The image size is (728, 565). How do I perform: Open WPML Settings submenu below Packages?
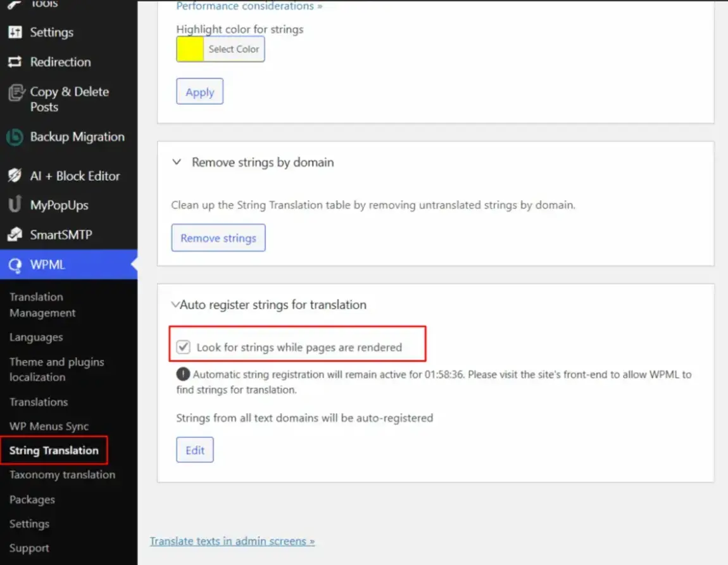29,524
